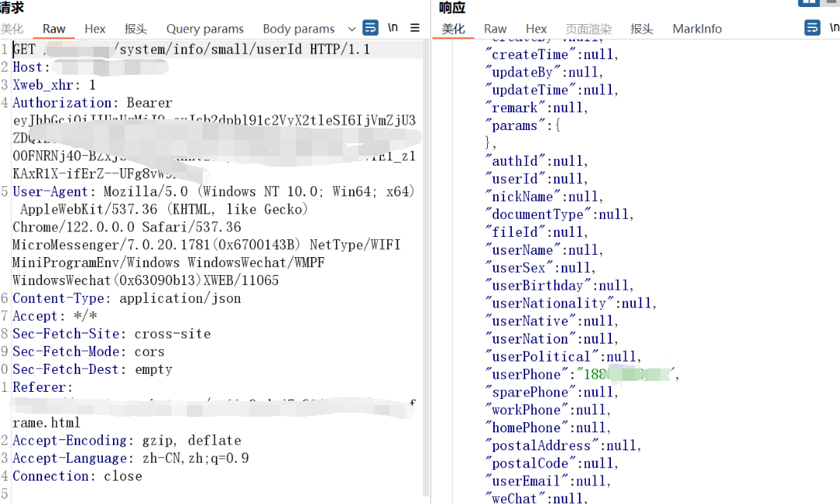
Task: Select the gray layout icon at top right
Action: point(831,2)
